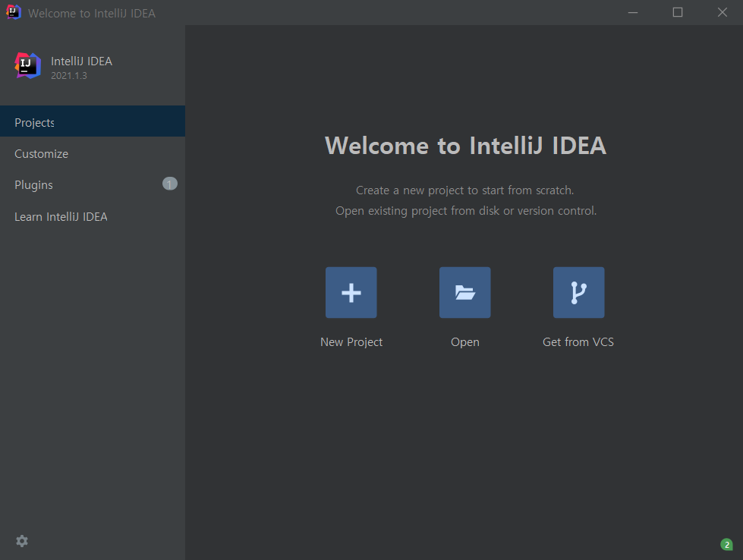Click the Plugins update count badge

click(170, 184)
